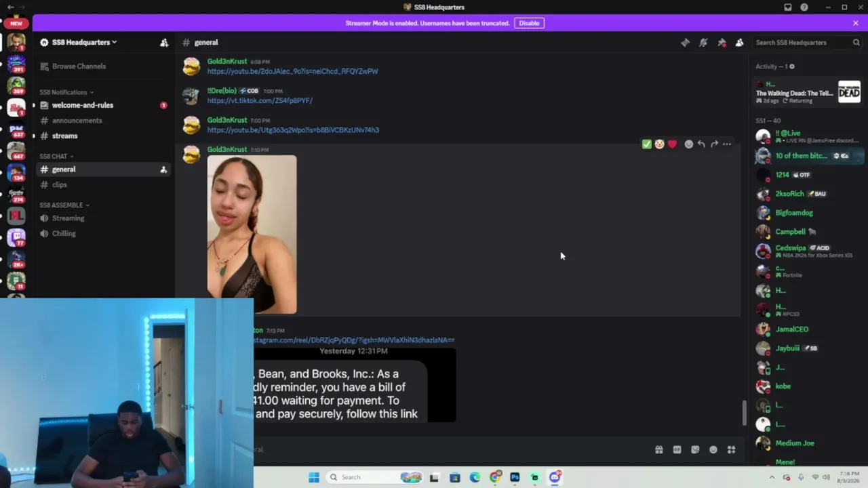Open the help icon in title bar

pyautogui.click(x=804, y=7)
